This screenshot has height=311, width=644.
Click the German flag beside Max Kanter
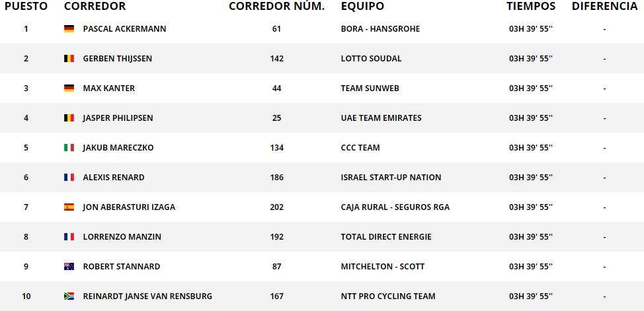pyautogui.click(x=69, y=88)
